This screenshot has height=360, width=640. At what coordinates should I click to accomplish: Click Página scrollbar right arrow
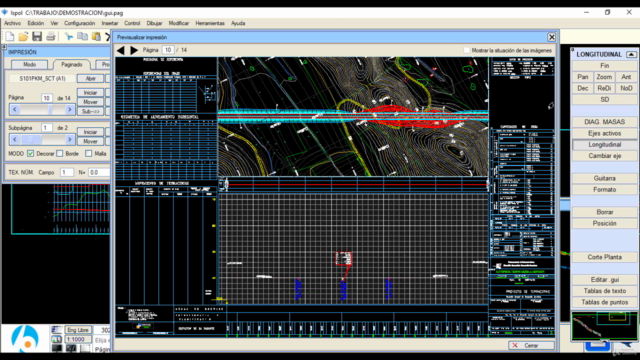tap(70, 109)
